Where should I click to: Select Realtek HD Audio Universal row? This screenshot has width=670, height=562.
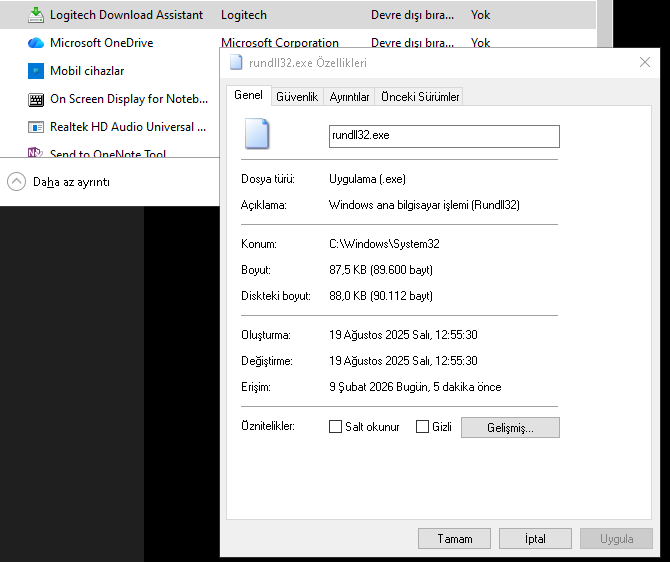click(128, 127)
